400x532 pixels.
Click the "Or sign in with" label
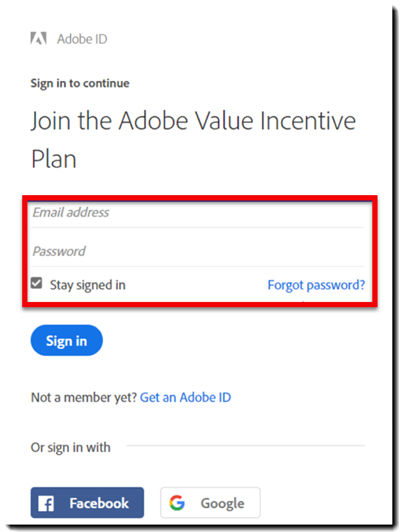coord(71,448)
